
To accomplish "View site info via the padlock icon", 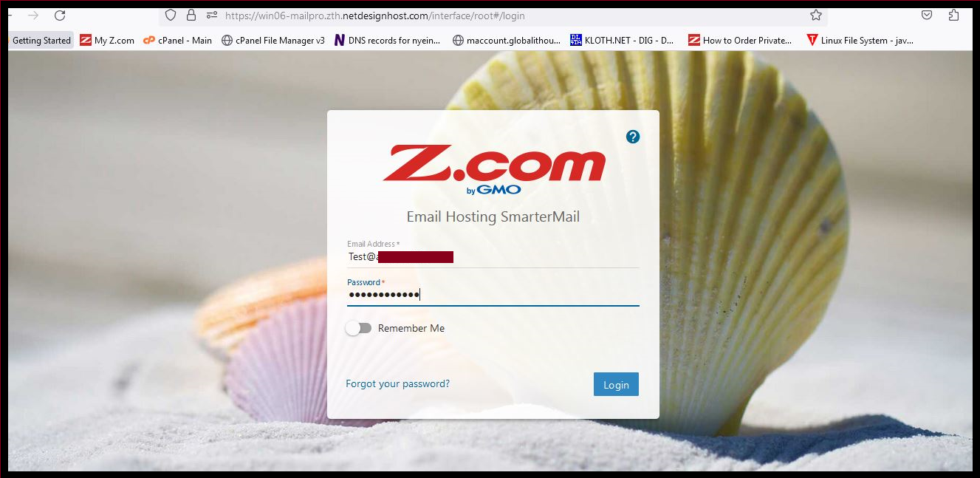I will (191, 16).
